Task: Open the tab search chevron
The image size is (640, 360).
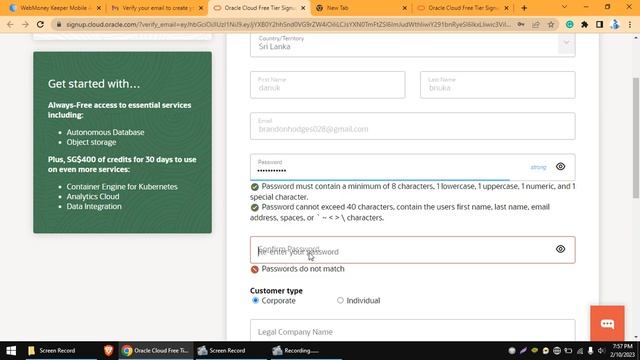Action: [564, 7]
